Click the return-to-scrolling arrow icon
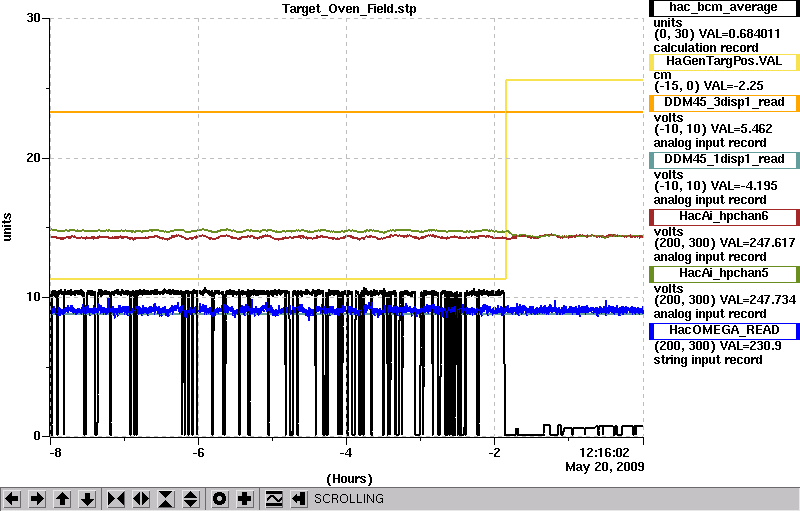Screen dimensions: 800x511 click(x=298, y=499)
